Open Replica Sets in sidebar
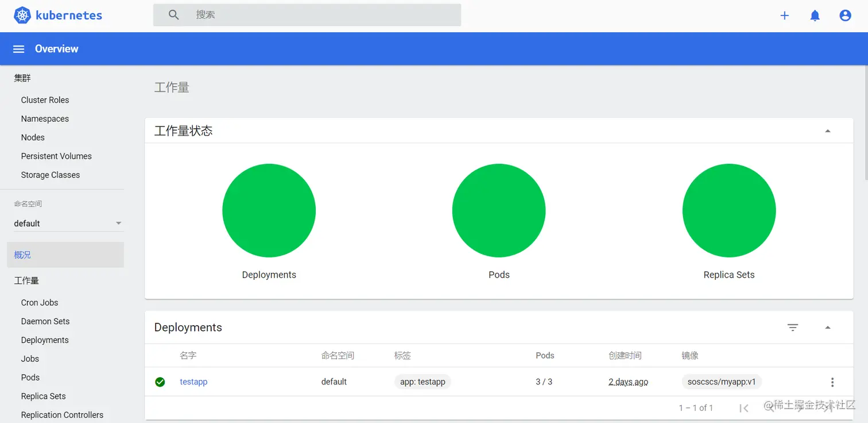The height and width of the screenshot is (423, 868). click(44, 396)
